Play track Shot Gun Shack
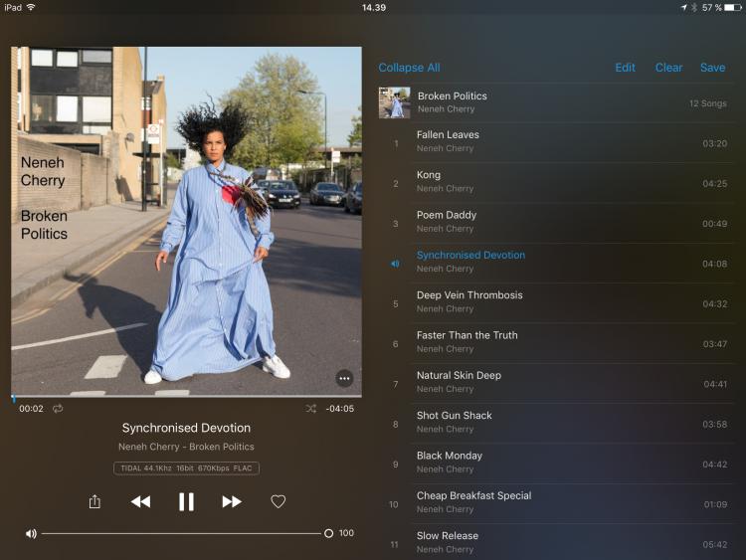 point(556,423)
